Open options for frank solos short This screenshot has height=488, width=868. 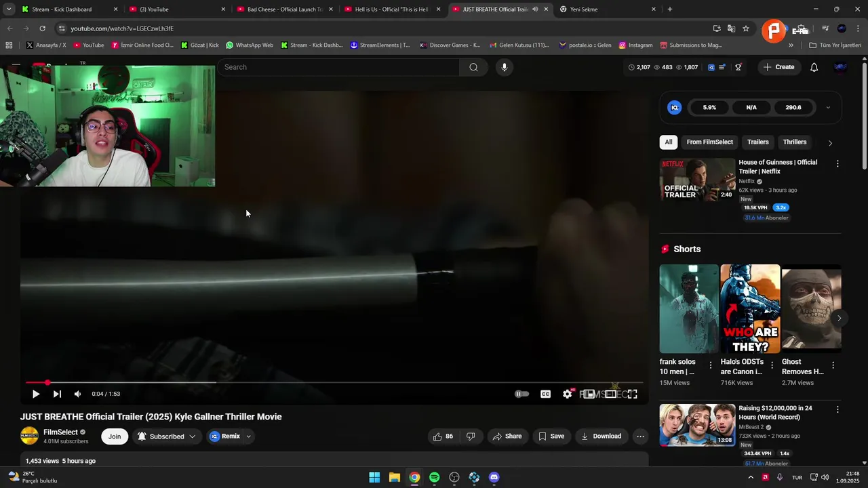[711, 365]
